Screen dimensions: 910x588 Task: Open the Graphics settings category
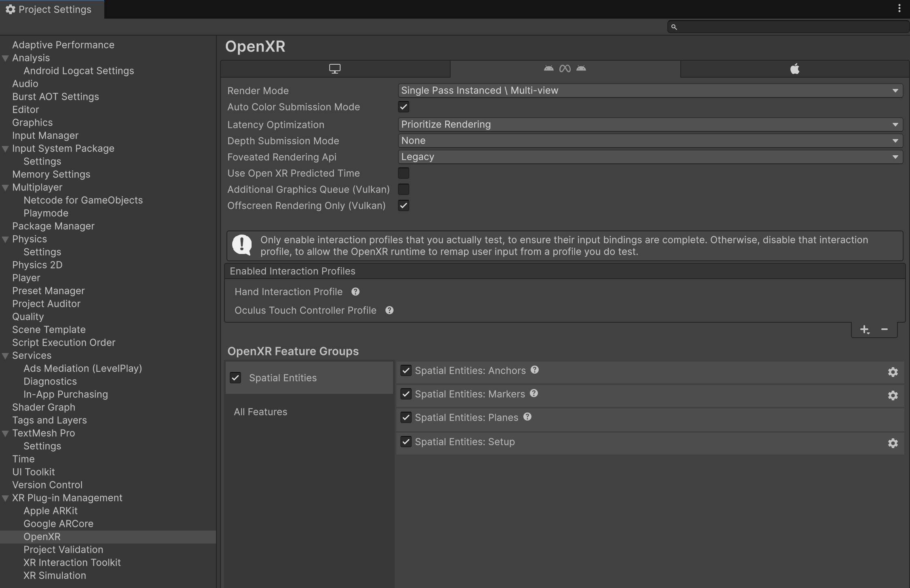point(32,123)
